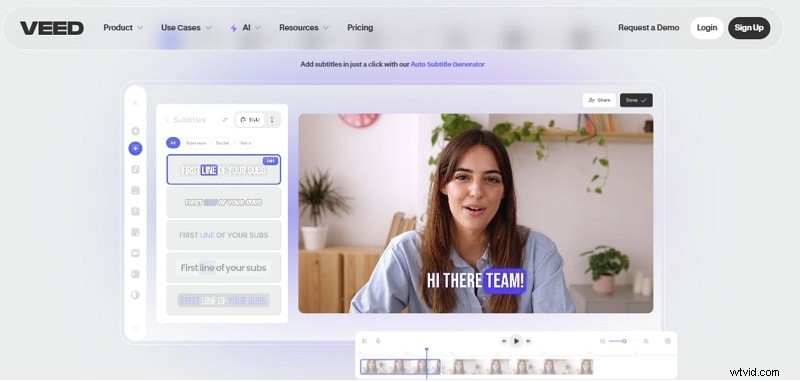800x382 pixels.
Task: Click the half-circle contrast icon in sidebar
Action: pyautogui.click(x=135, y=295)
